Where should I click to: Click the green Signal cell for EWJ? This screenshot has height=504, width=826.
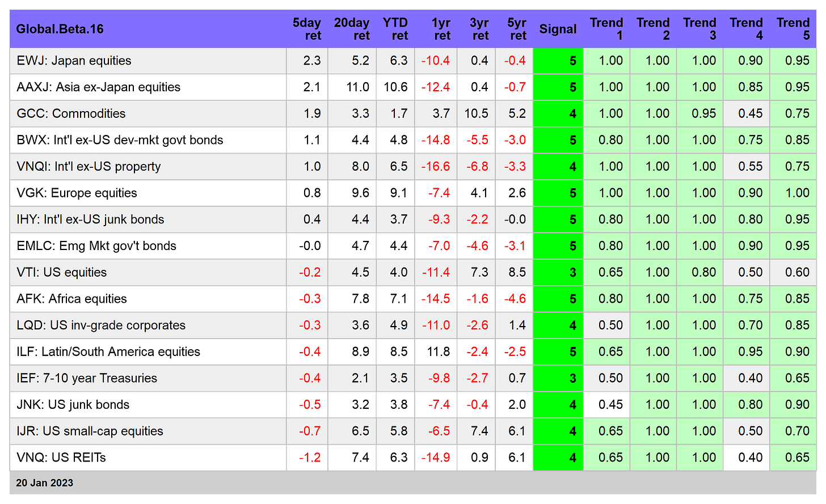point(558,61)
